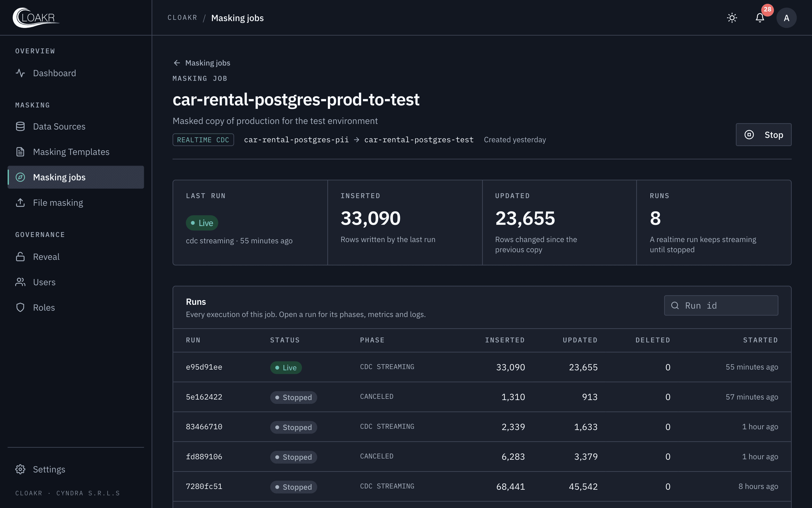
Task: Click the Reveal unlock icon
Action: (21, 257)
